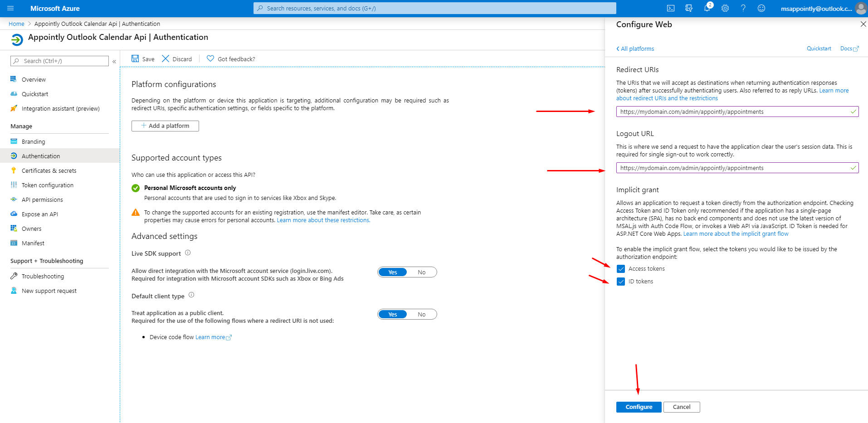Open Device code flow Learn more link

[213, 337]
